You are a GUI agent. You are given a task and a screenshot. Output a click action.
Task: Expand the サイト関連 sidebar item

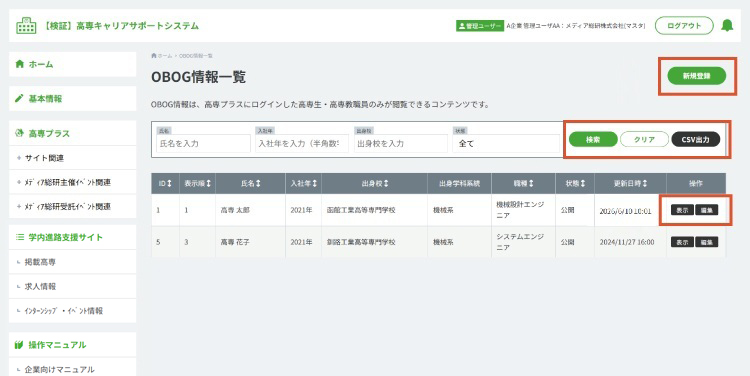72,158
